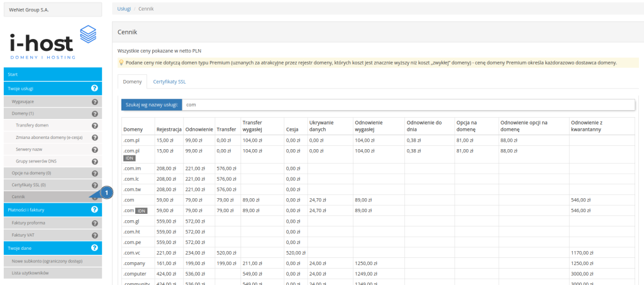
Task: Click 1250,00 zł quarantine price for .company
Action: [x=581, y=263]
